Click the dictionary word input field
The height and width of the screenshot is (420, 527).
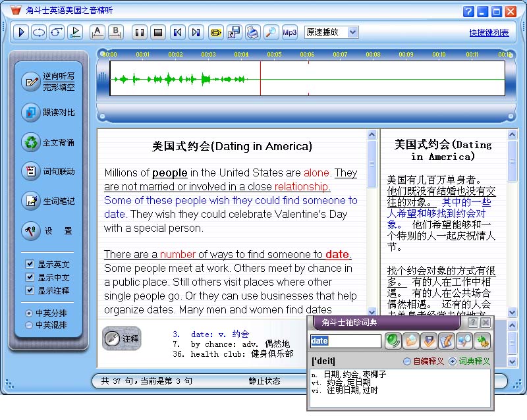tap(346, 341)
